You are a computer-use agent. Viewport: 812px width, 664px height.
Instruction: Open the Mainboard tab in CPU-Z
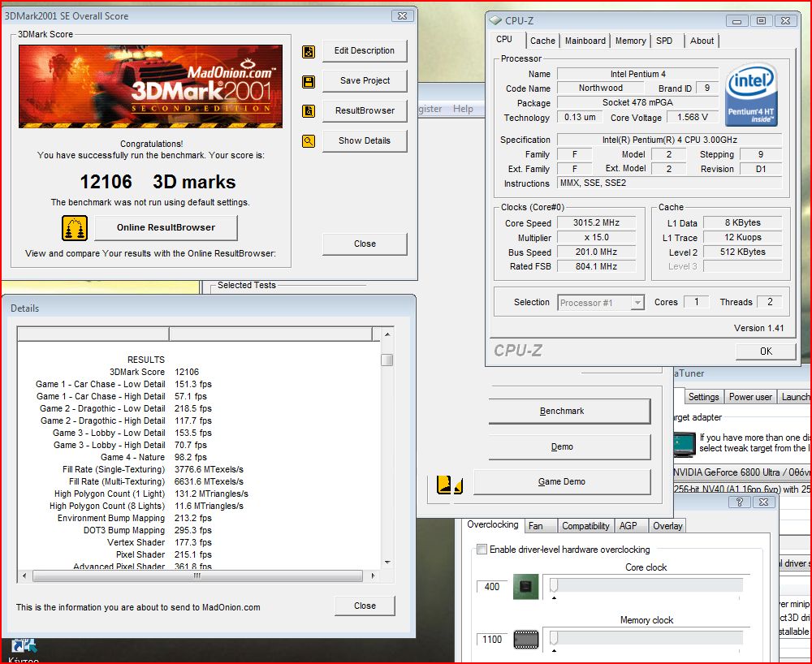(x=585, y=41)
